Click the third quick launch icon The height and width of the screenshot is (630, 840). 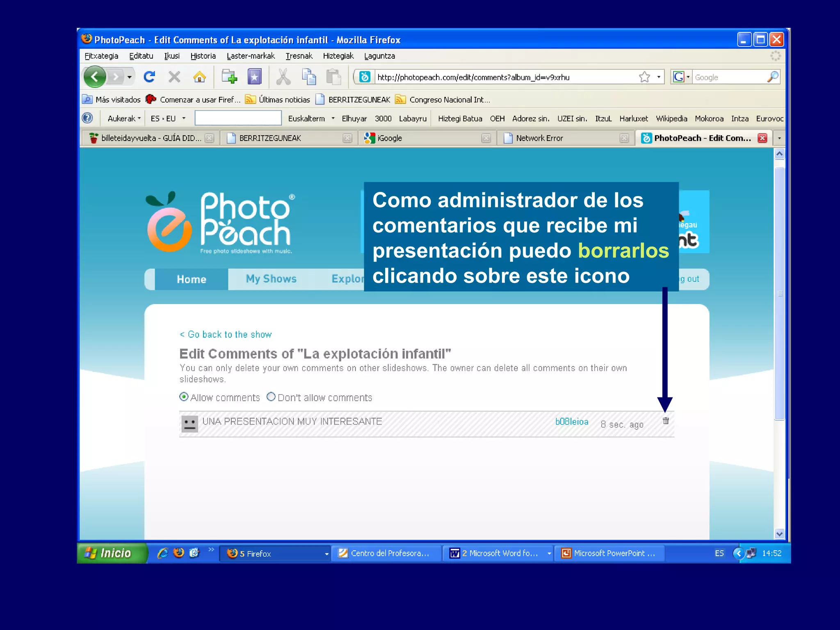[x=194, y=553]
